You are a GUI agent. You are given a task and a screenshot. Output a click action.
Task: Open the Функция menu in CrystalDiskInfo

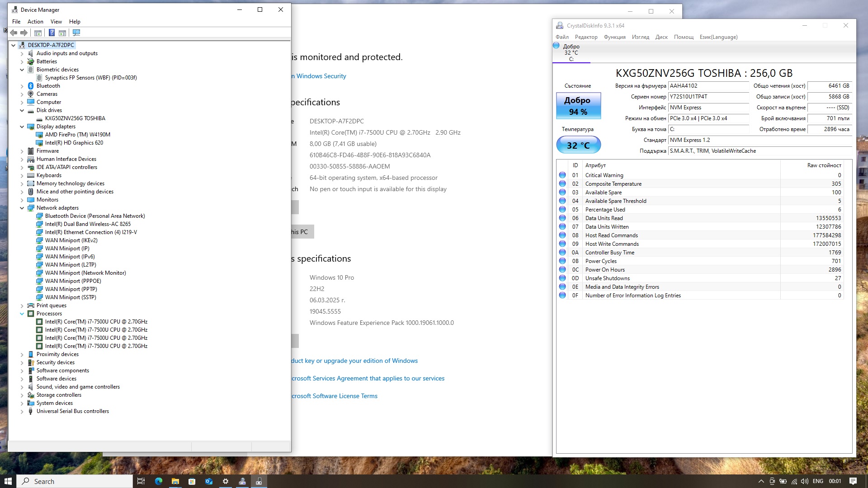coord(614,37)
